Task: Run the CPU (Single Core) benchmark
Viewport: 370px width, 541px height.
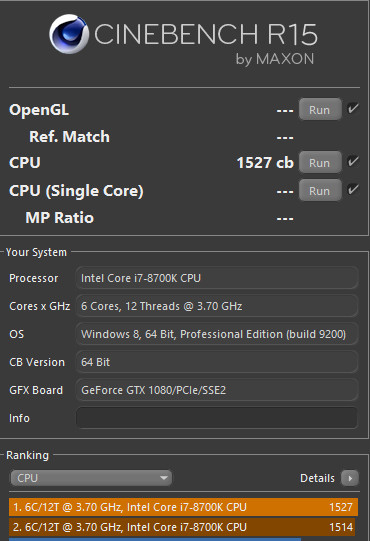Action: (320, 190)
